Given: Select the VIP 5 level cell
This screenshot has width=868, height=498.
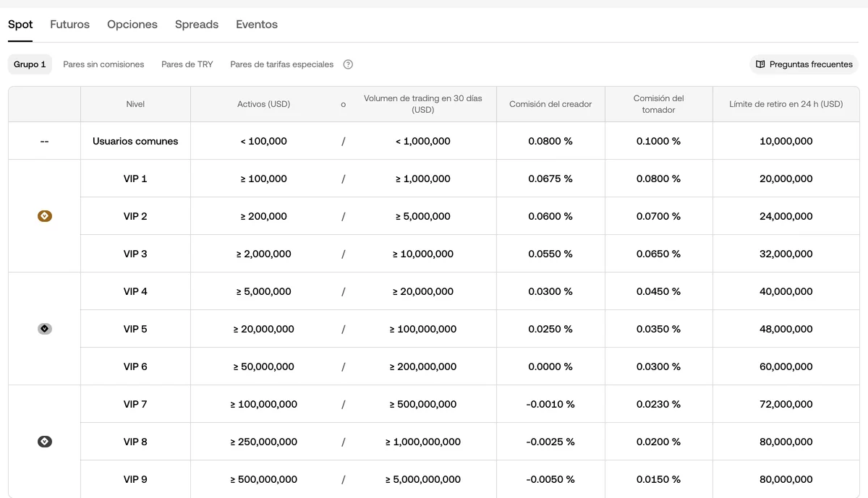Looking at the screenshot, I should [x=135, y=329].
